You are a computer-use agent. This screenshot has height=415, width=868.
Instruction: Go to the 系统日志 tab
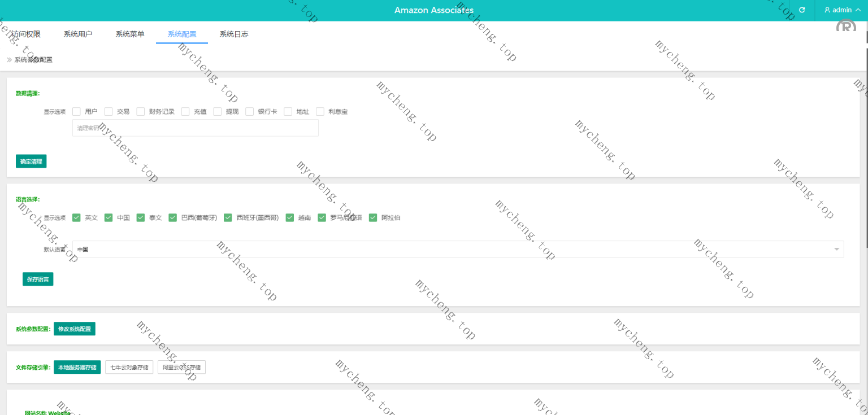[x=234, y=34]
